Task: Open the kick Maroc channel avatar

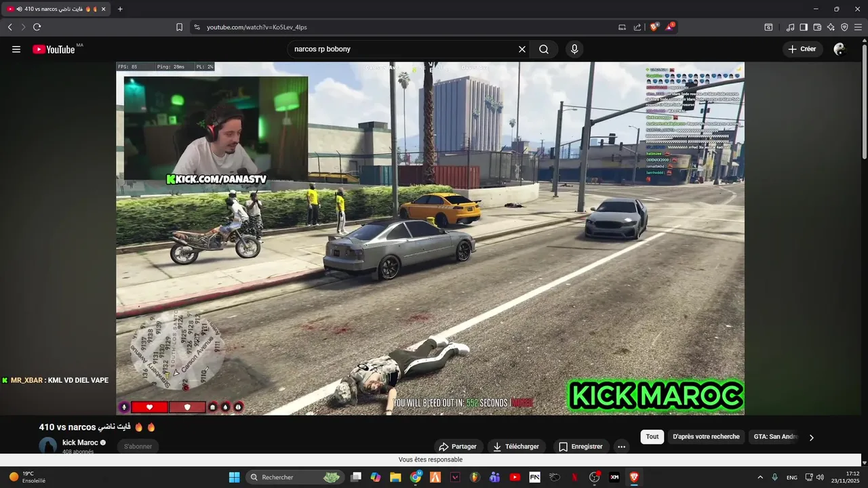Action: point(47,445)
